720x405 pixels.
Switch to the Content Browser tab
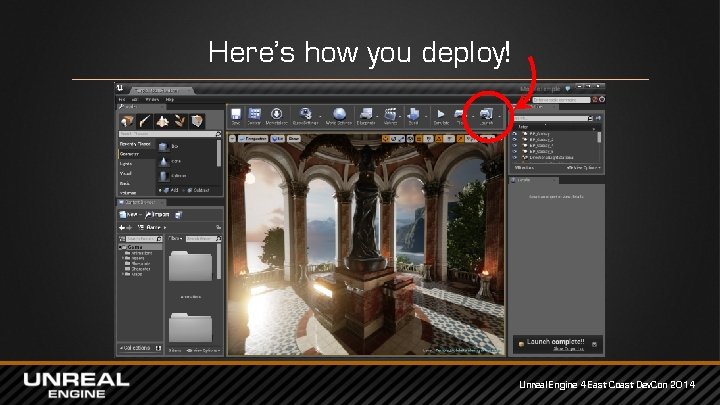141,202
